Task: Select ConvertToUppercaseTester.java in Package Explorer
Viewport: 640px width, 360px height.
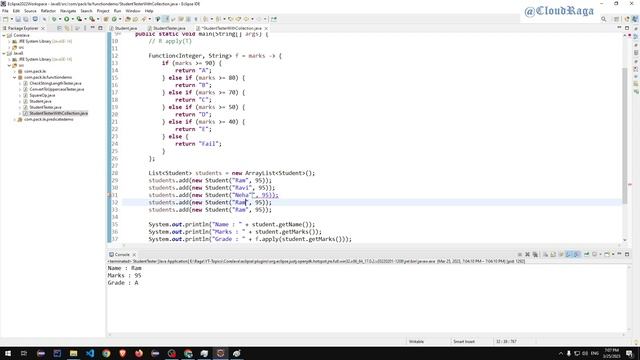Action: pyautogui.click(x=57, y=89)
